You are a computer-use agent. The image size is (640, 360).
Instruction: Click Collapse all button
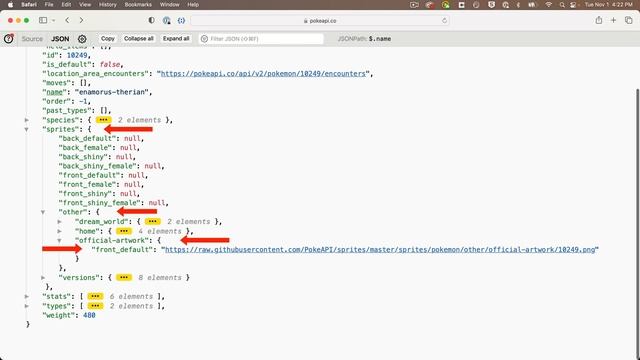point(139,38)
